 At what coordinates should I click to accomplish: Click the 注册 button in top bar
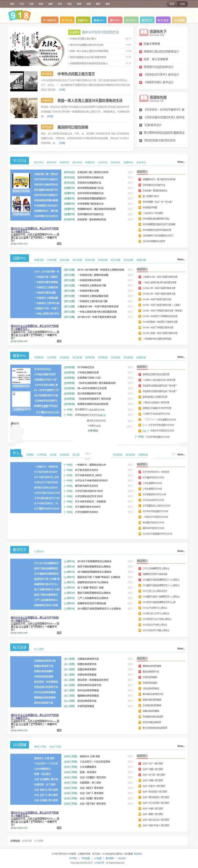tap(182, 4)
